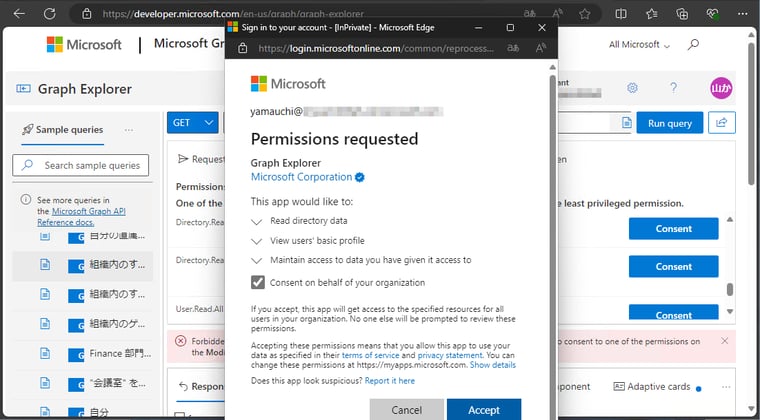Click the Accept button
Screen dimensions: 760x420
[484, 410]
